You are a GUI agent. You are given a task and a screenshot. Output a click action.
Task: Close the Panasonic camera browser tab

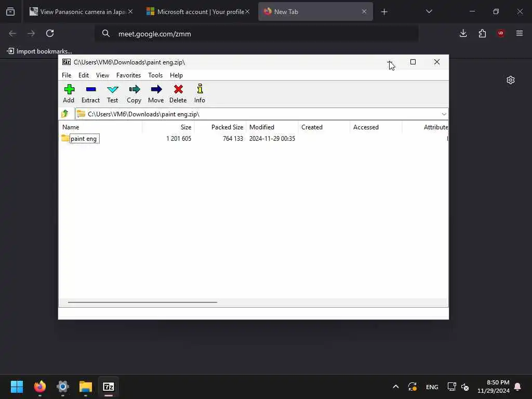(130, 12)
